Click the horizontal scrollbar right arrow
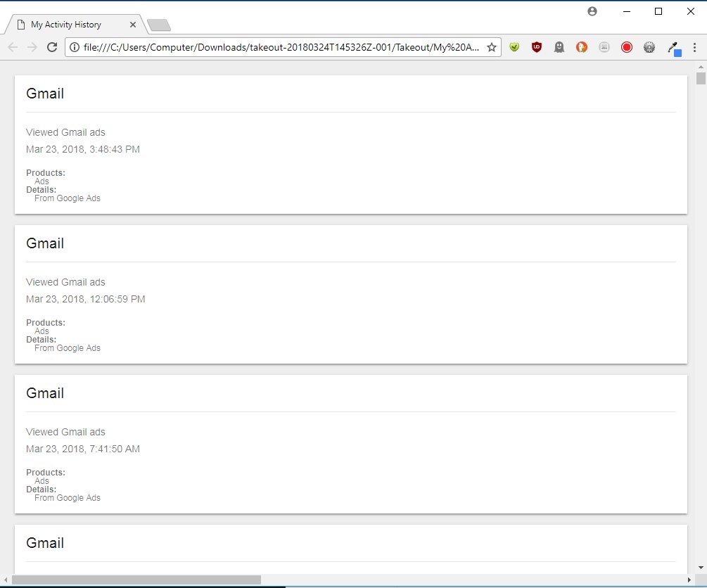This screenshot has width=707, height=588. (689, 580)
